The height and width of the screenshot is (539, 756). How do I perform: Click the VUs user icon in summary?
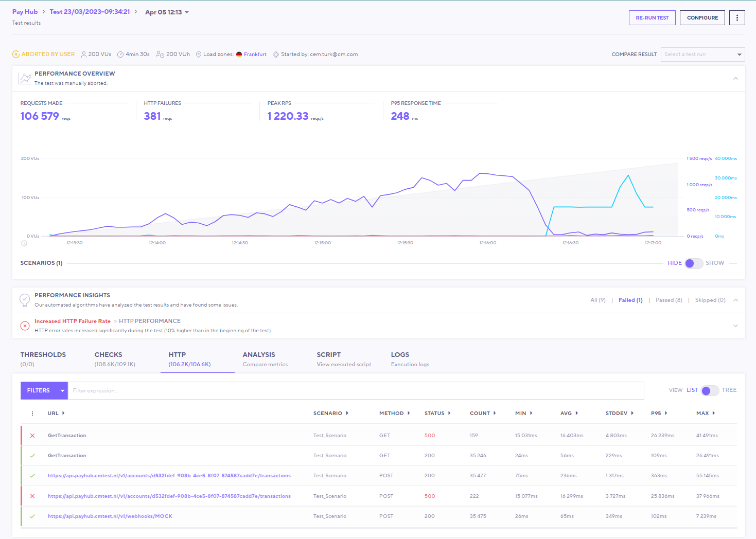coord(84,55)
